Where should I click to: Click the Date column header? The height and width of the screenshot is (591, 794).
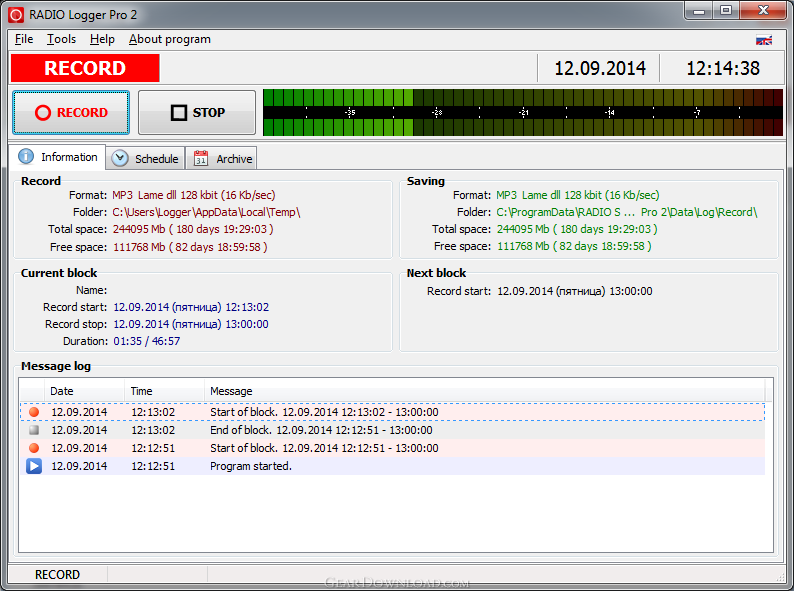point(85,391)
